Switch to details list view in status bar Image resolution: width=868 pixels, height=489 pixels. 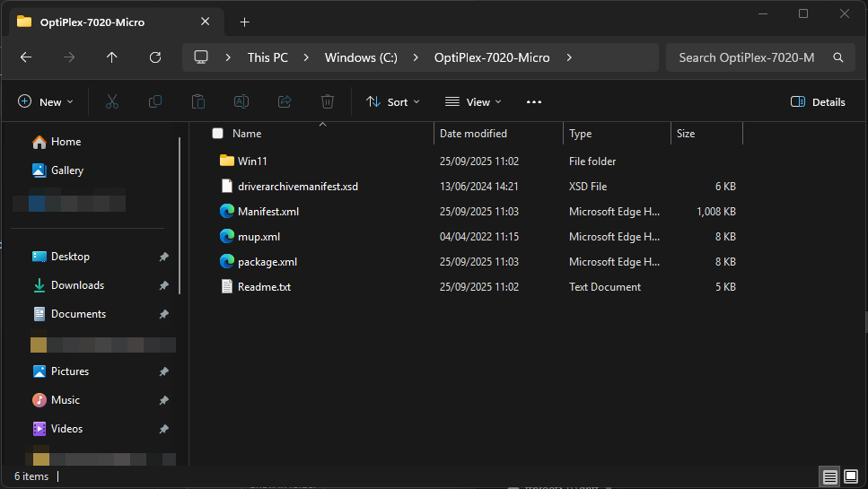830,476
